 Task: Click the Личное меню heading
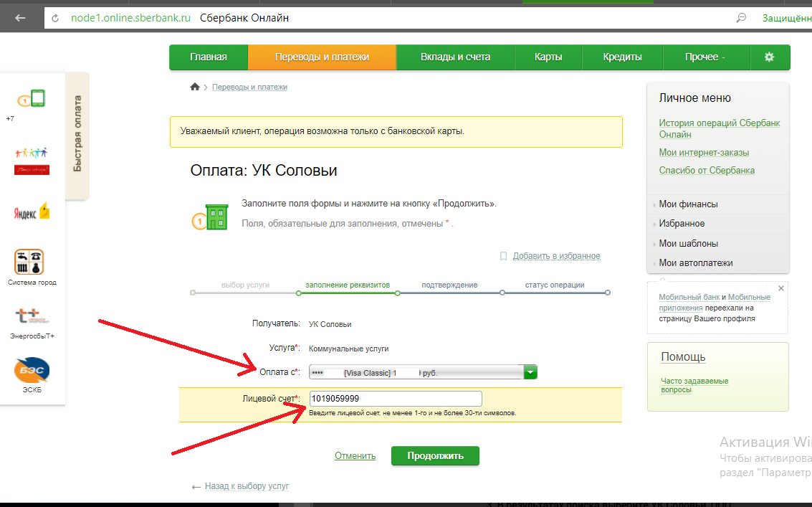pyautogui.click(x=694, y=98)
